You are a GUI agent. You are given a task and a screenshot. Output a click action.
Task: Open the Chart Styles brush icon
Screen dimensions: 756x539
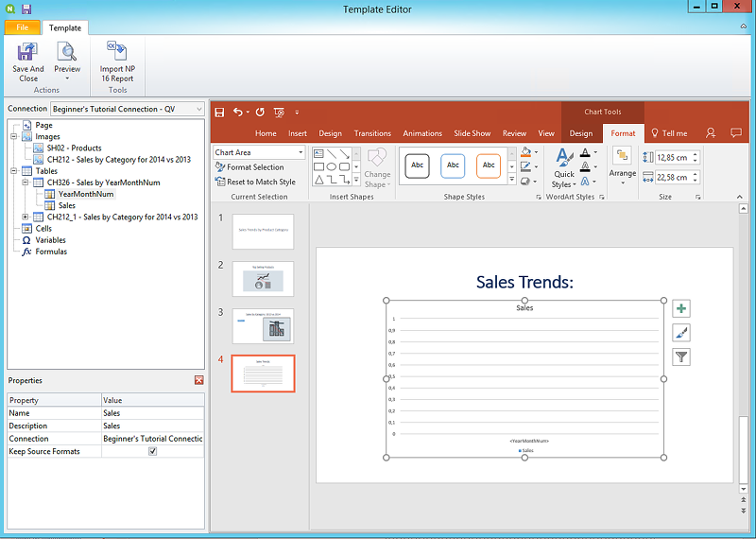[x=681, y=333]
